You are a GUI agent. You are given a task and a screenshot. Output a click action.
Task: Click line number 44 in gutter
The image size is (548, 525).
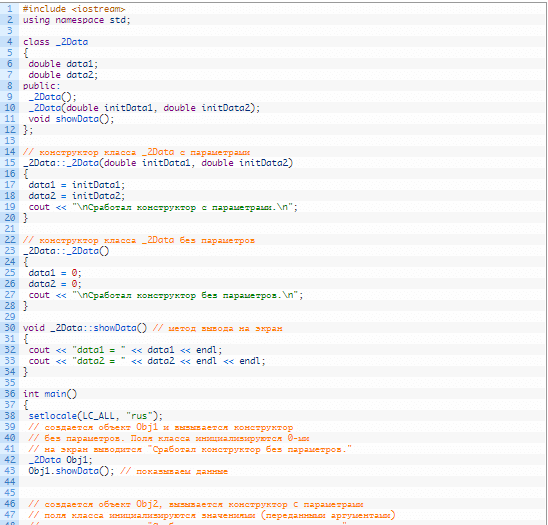pyautogui.click(x=10, y=482)
